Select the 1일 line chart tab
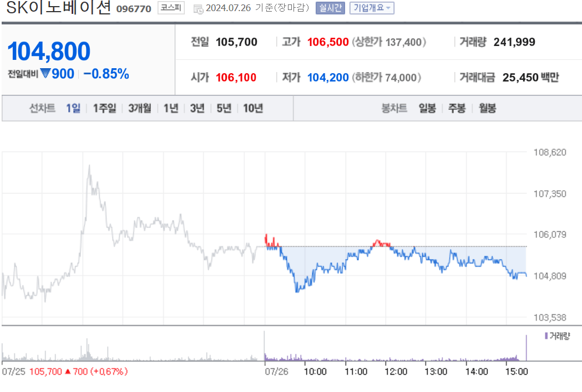Viewport: 582px width, 392px height. click(x=73, y=108)
